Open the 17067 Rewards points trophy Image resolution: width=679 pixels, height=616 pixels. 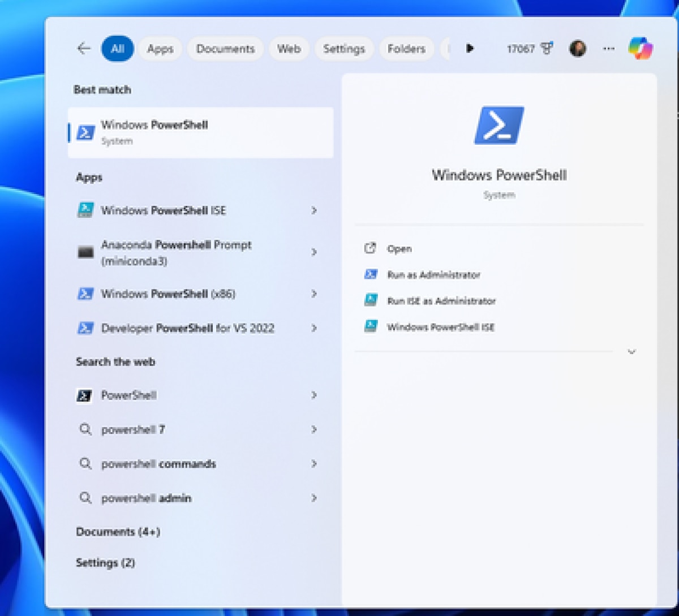coord(530,49)
